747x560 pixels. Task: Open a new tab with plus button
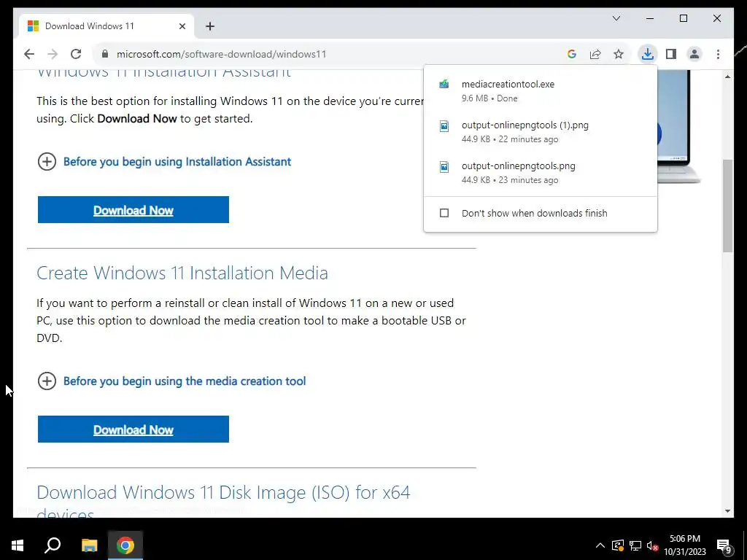pos(210,26)
